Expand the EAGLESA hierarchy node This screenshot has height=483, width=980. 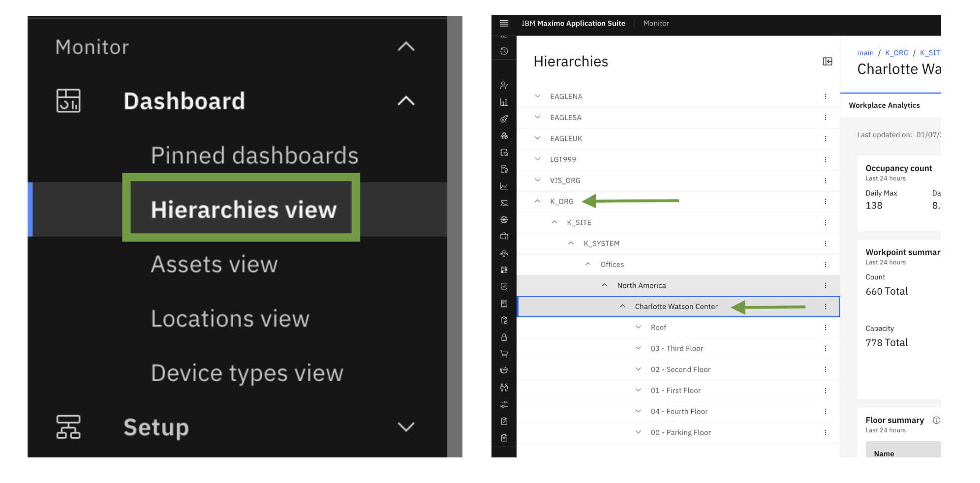[538, 117]
